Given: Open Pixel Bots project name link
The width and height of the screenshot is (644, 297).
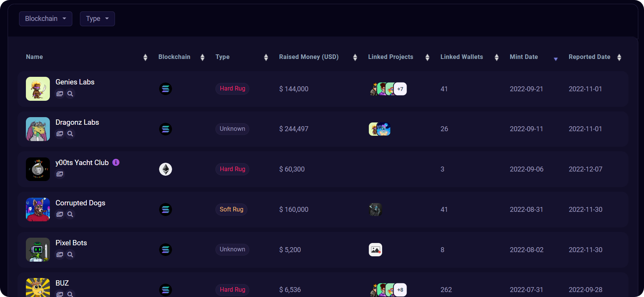Looking at the screenshot, I should 71,243.
